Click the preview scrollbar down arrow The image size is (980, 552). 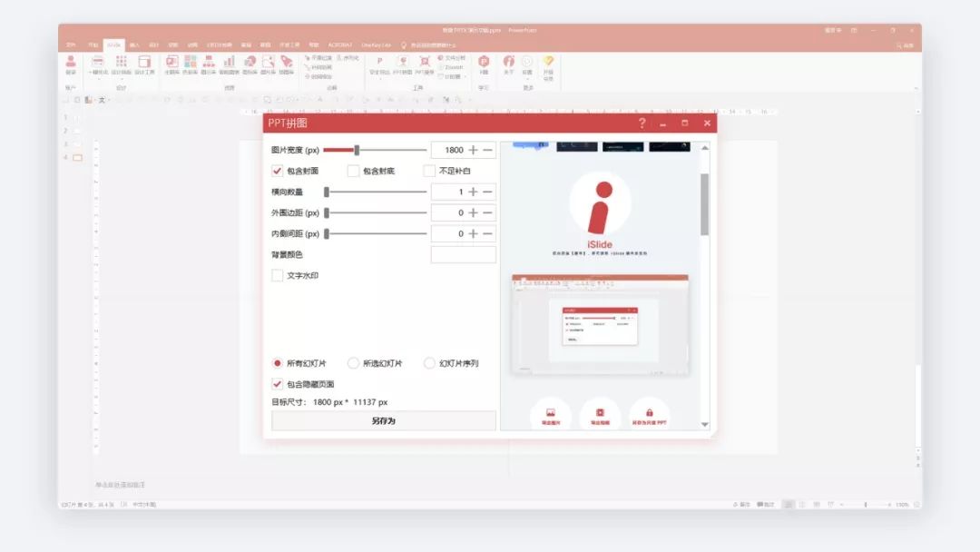pos(704,425)
